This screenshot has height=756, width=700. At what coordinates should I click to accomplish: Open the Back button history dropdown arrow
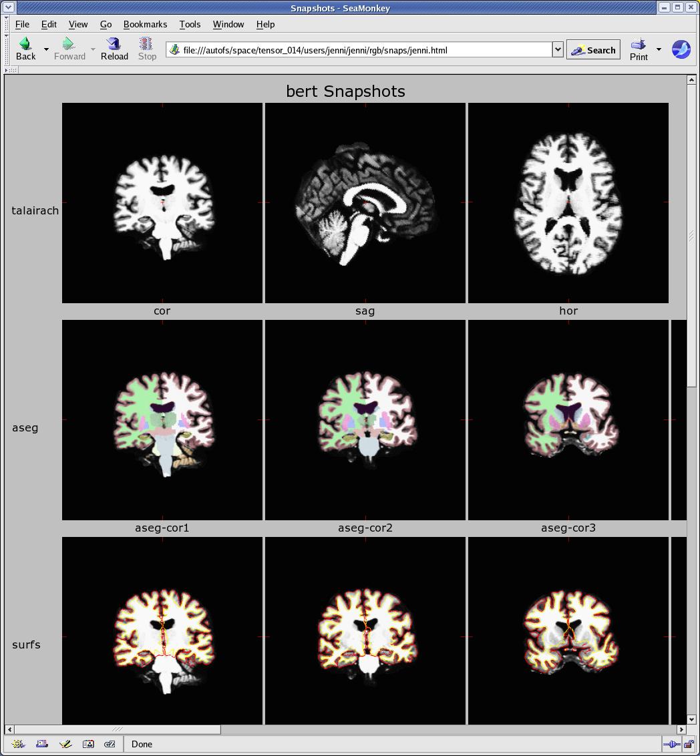click(x=46, y=49)
